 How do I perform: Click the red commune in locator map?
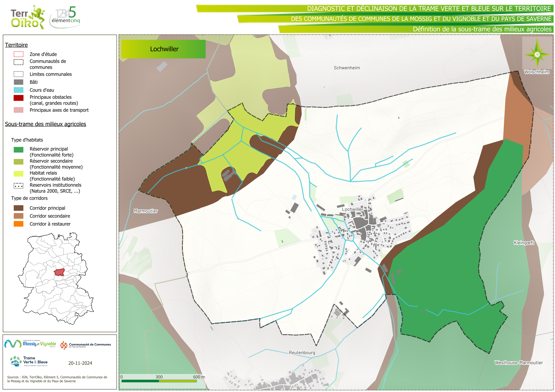tap(59, 272)
